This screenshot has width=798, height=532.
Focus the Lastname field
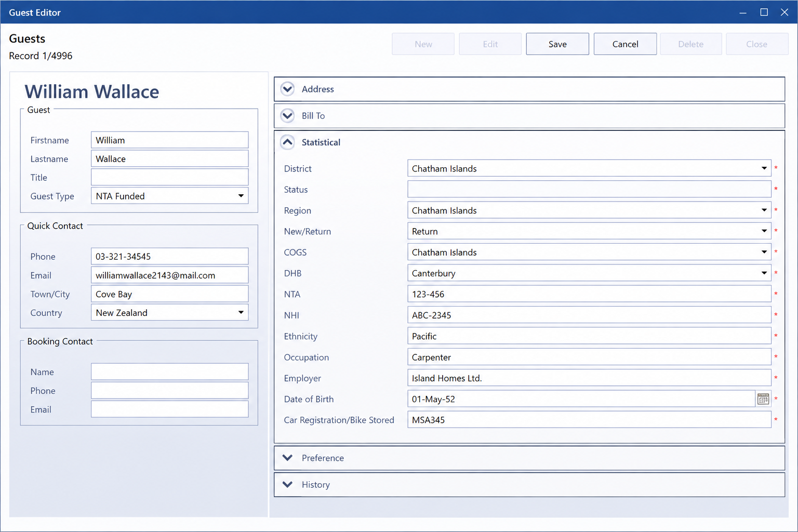point(170,159)
